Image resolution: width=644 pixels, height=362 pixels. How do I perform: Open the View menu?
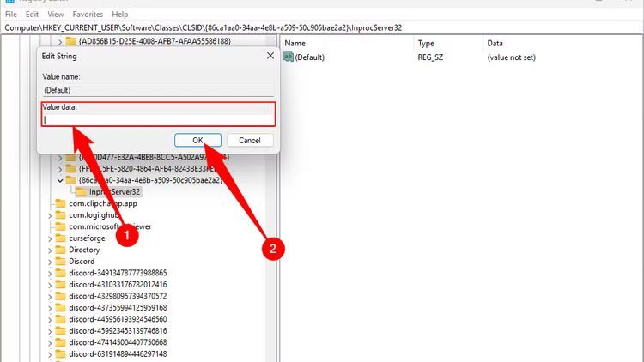56,15
